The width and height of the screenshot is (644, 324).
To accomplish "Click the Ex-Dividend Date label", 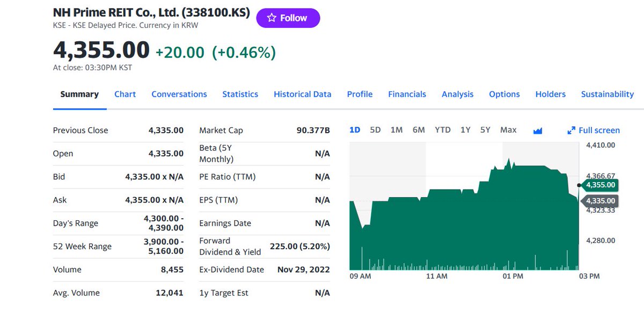I will [x=231, y=270].
